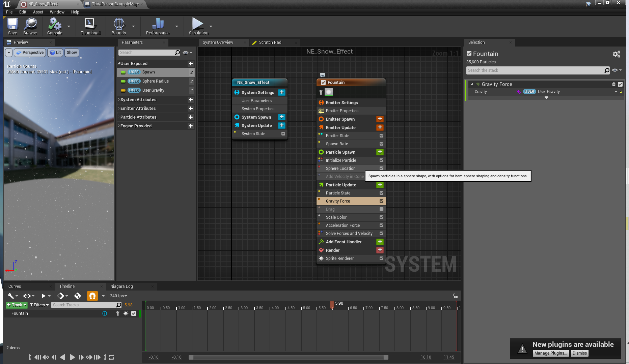
Task: Open Simulation options dropdown arrow
Action: point(211,26)
